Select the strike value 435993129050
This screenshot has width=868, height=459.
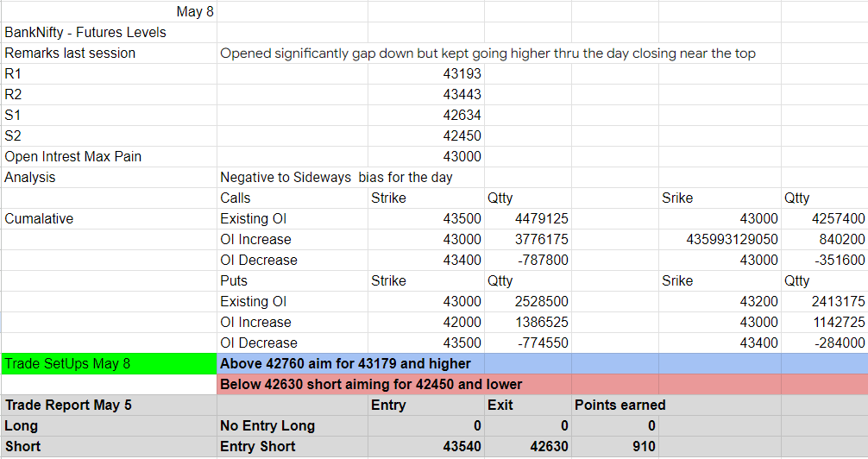(720, 240)
